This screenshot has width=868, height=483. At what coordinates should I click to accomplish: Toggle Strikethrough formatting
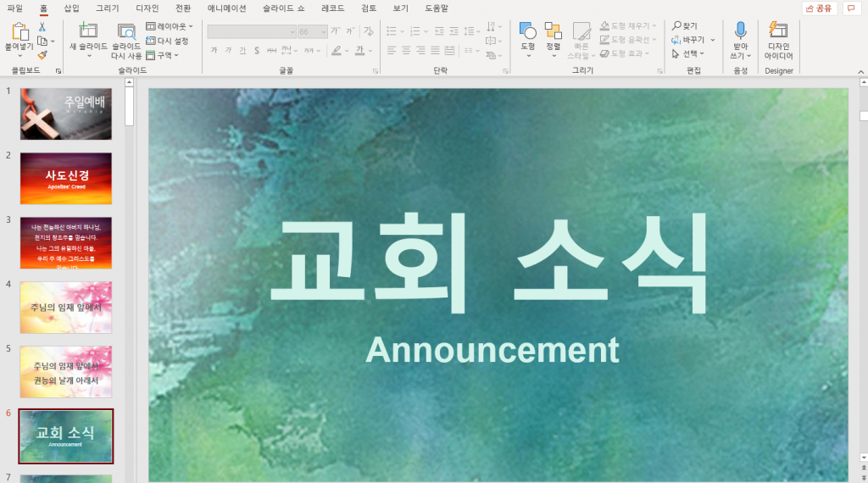tap(271, 50)
